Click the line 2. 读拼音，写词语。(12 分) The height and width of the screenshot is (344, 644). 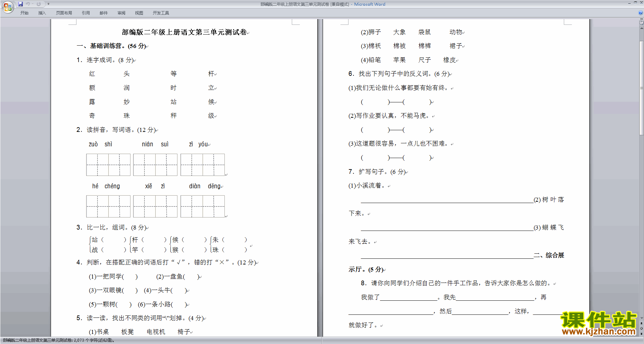(116, 130)
